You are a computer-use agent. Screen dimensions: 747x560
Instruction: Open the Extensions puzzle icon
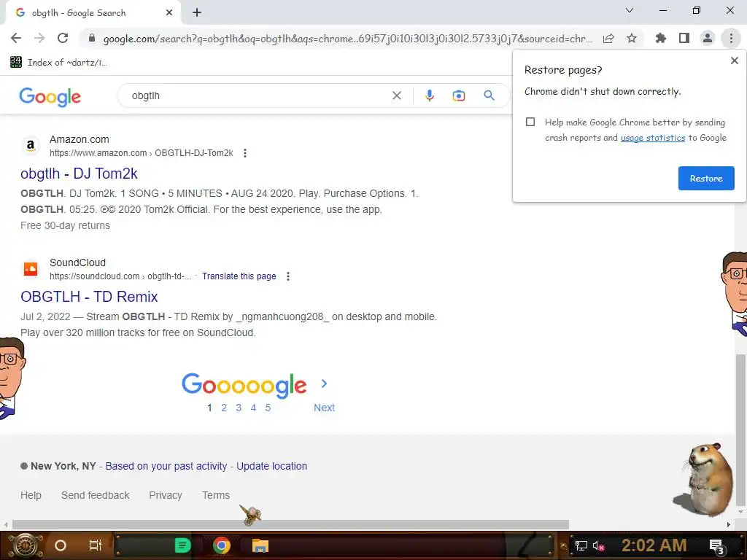coord(660,38)
